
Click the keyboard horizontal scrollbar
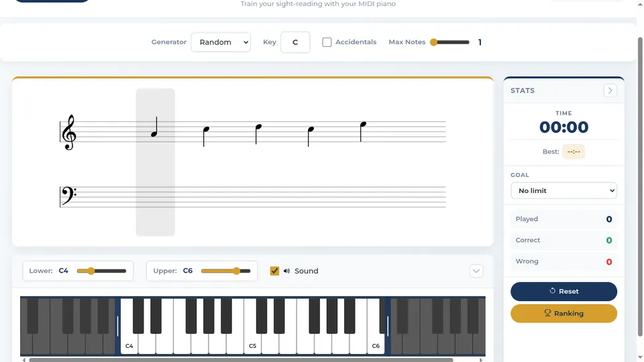point(241,360)
